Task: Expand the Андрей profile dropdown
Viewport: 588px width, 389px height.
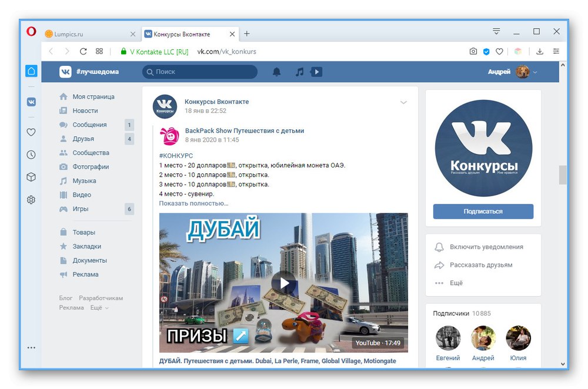Action: (x=535, y=72)
